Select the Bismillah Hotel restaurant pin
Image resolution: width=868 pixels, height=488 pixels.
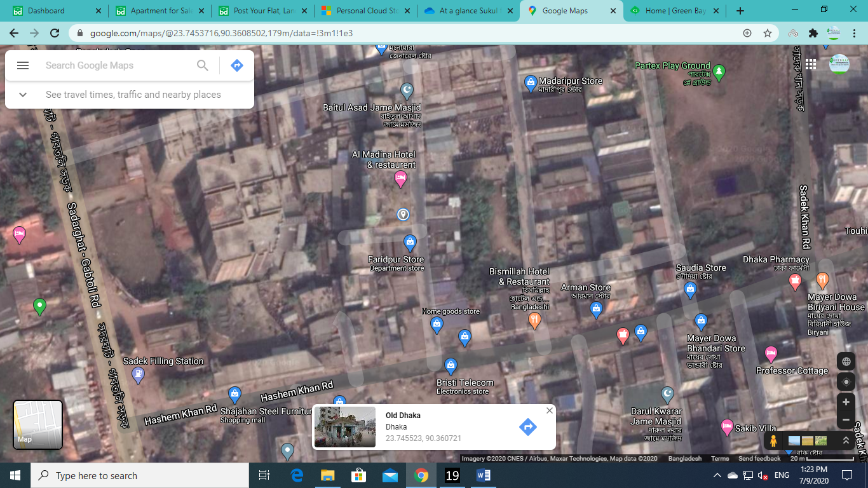pos(535,321)
